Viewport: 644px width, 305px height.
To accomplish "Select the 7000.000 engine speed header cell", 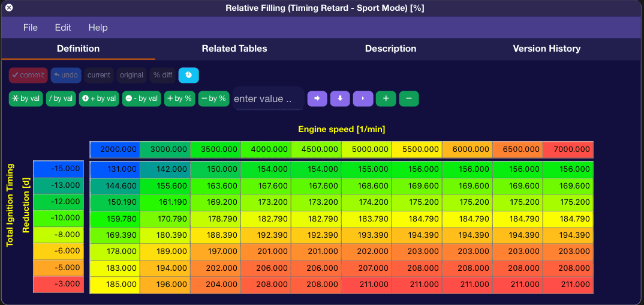I will (x=568, y=149).
